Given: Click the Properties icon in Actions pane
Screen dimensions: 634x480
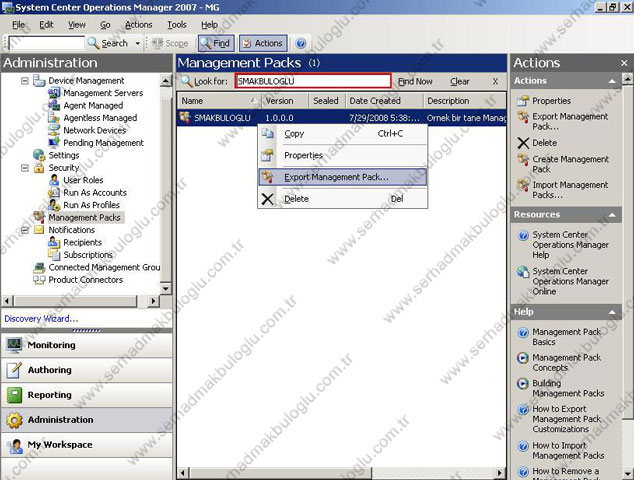Looking at the screenshot, I should 523,101.
